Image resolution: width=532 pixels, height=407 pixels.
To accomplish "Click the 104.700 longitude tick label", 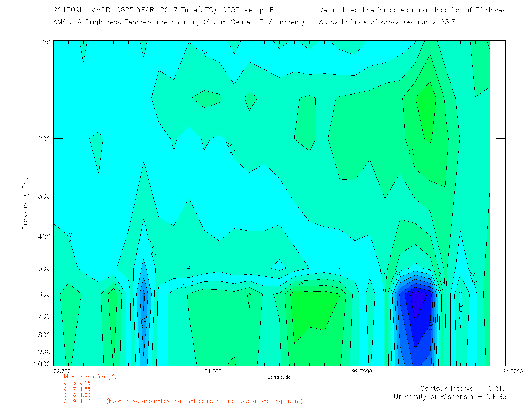I will point(211,371).
